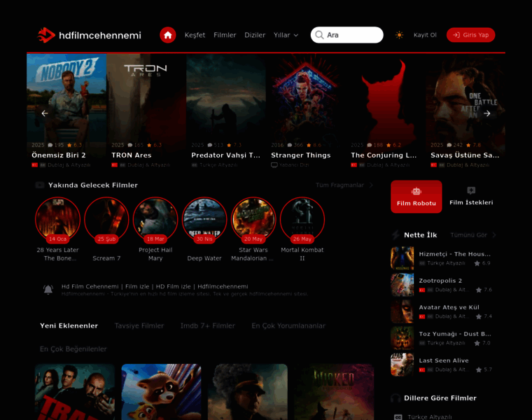
Task: Open TRON Ares movie card
Action: [146, 112]
